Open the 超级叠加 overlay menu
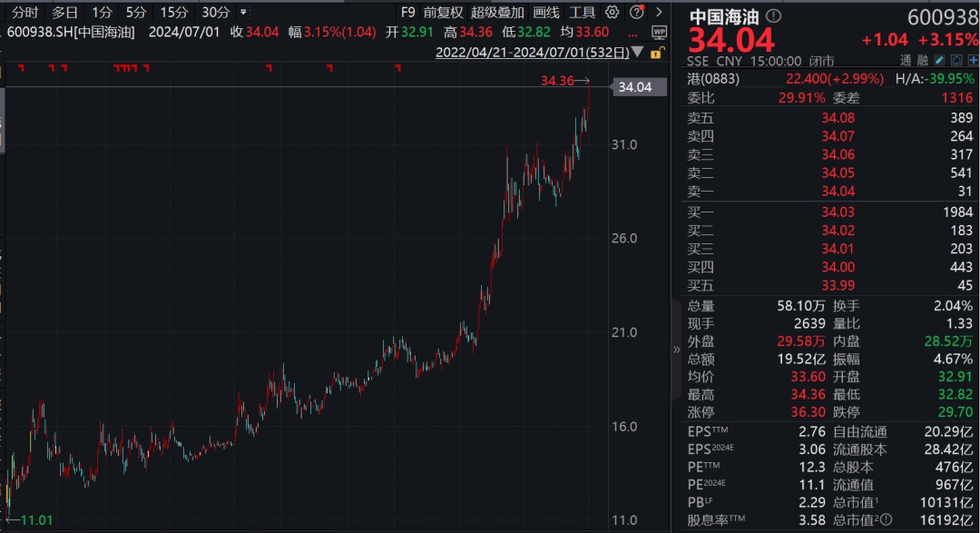 click(x=497, y=12)
